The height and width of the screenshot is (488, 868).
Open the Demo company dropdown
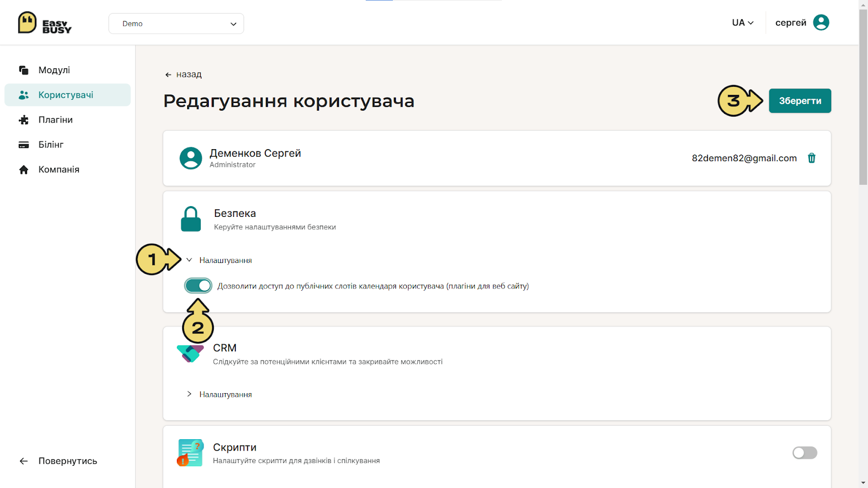(x=176, y=23)
